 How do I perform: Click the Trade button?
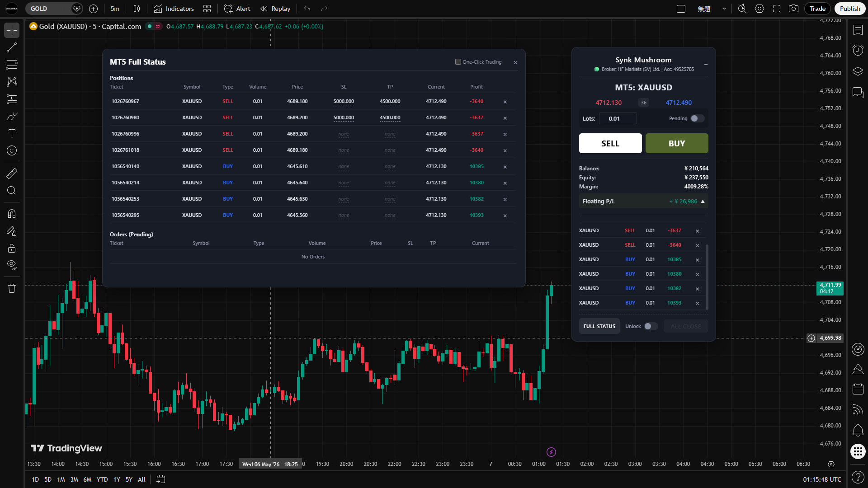[x=817, y=9]
